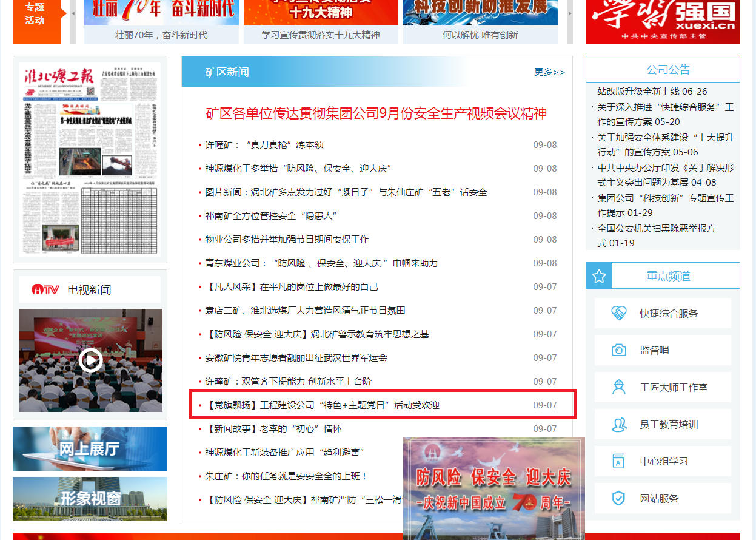
Task: Click the document icon beside 中心组学习
Action: [618, 461]
